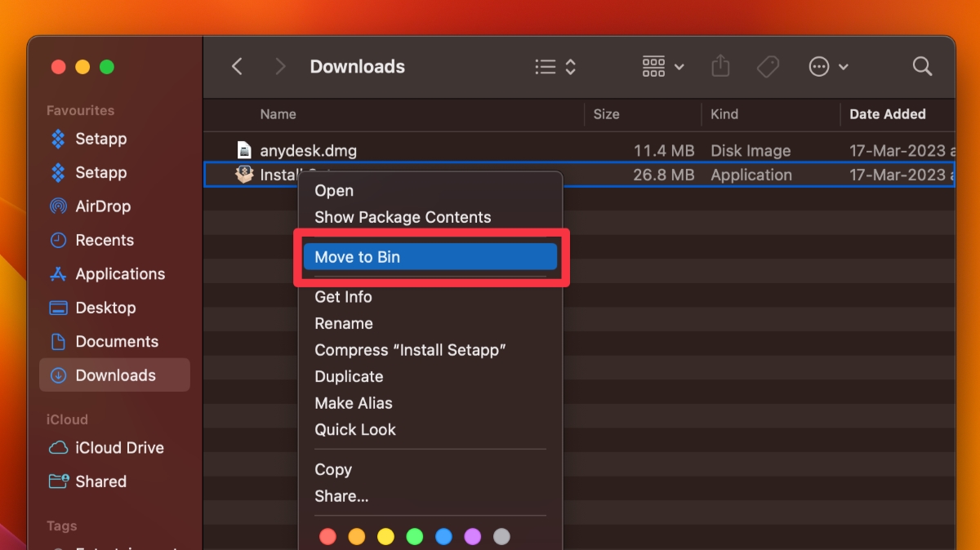Select Duplicate from the context menu
This screenshot has height=550, width=980.
(349, 376)
